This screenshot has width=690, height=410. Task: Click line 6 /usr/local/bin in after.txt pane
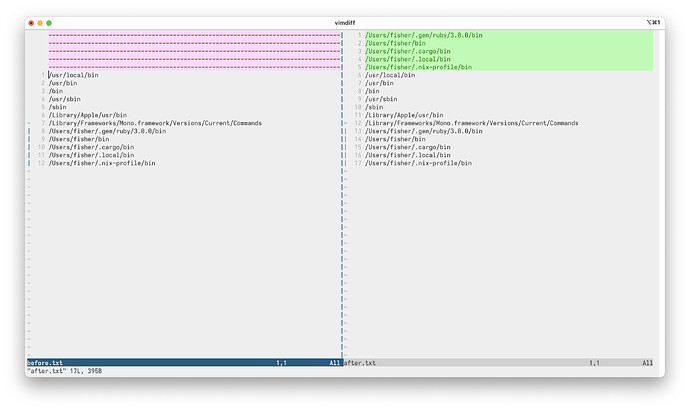coord(390,75)
